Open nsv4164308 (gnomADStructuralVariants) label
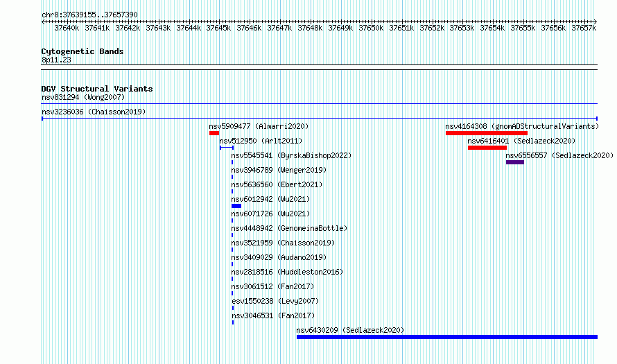 point(522,126)
